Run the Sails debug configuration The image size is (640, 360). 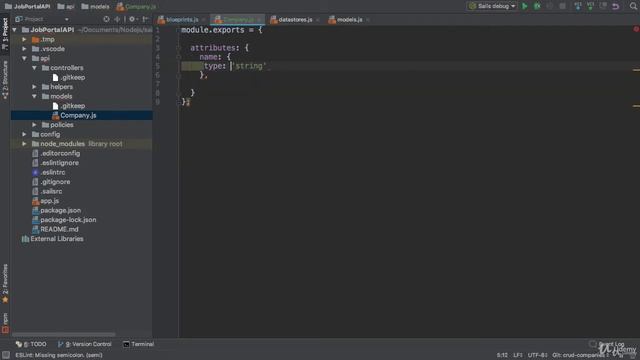coord(524,6)
